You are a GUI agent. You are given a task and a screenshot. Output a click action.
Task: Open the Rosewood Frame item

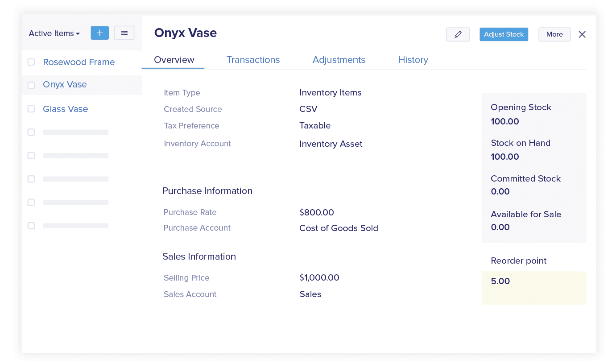click(x=79, y=62)
